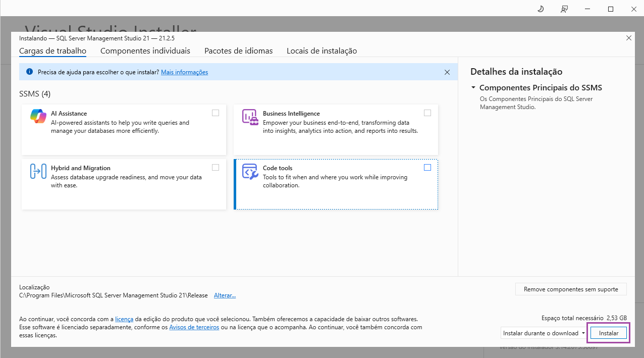The width and height of the screenshot is (644, 358).
Task: Click the Alterar... location link
Action: 225,295
